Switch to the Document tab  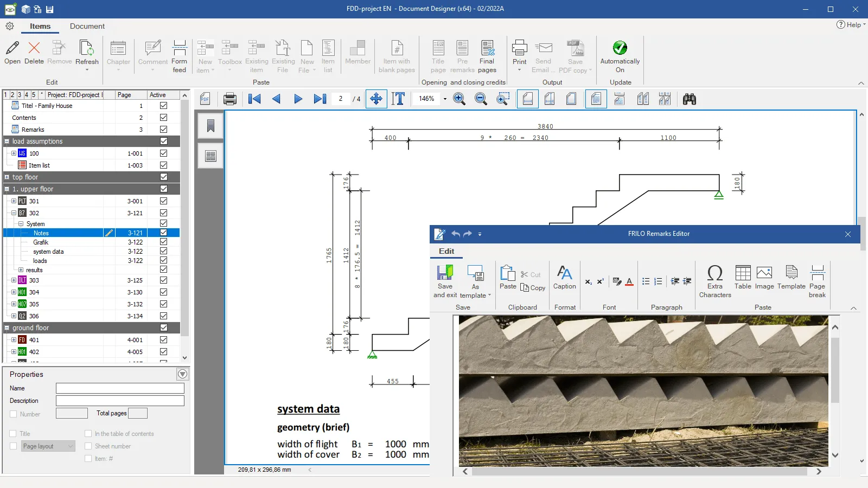[x=87, y=26]
